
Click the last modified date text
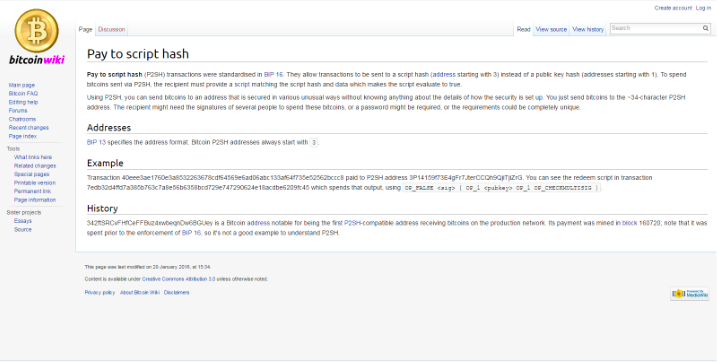pos(147,267)
